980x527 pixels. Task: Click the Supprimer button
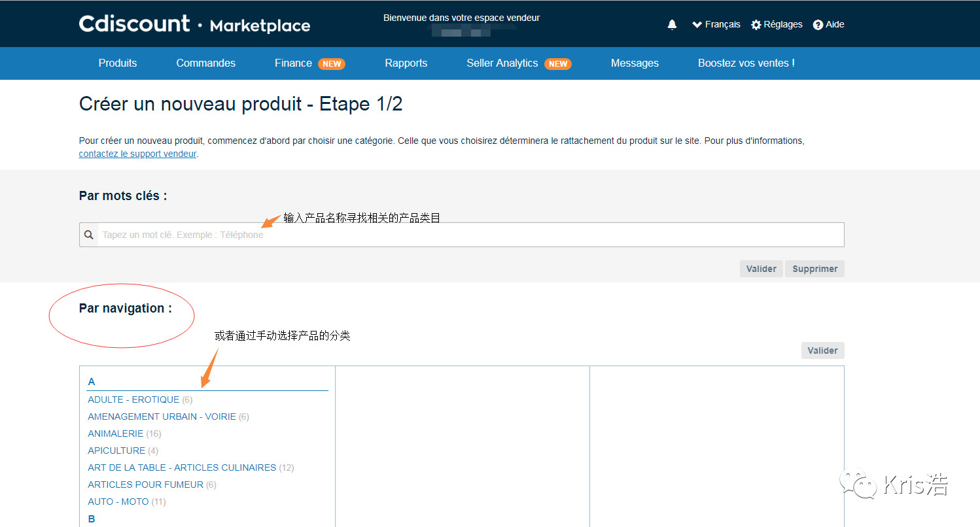814,269
